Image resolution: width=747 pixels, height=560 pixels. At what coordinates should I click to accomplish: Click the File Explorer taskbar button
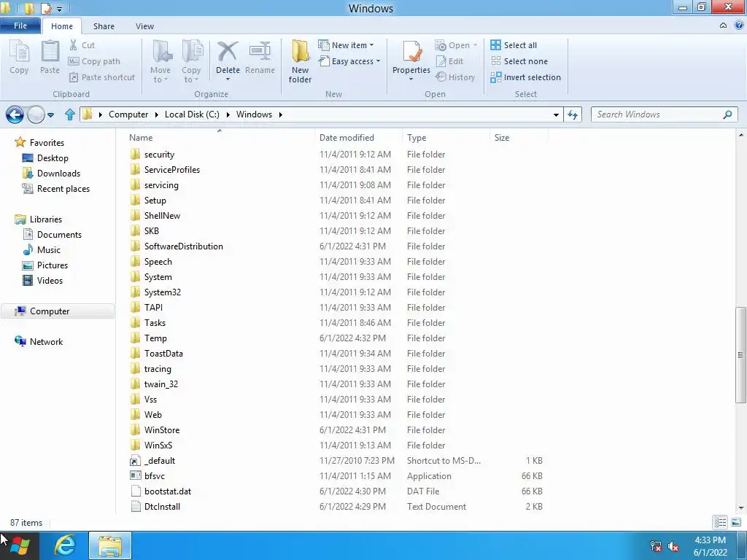110,545
